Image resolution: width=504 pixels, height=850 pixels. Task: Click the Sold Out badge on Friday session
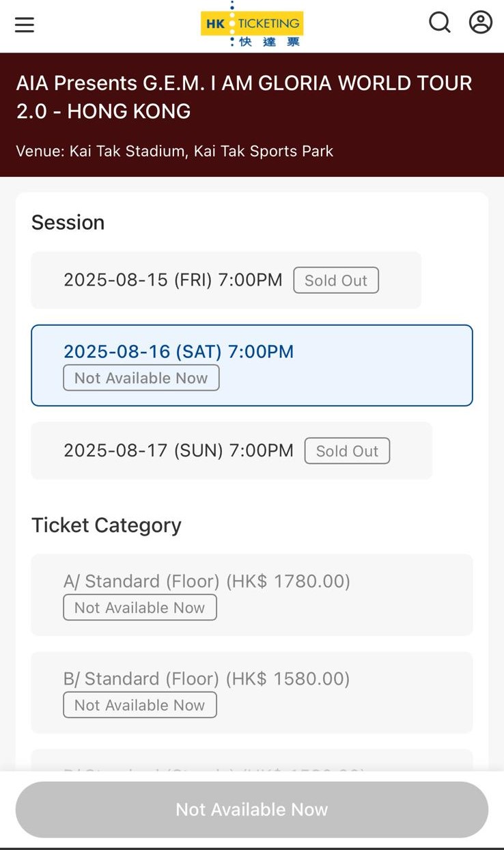[336, 280]
